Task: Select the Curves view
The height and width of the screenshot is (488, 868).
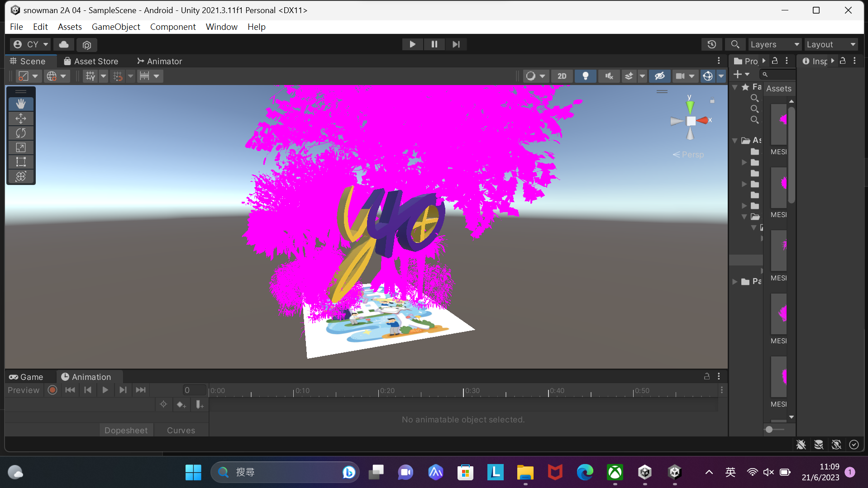Action: click(x=181, y=431)
